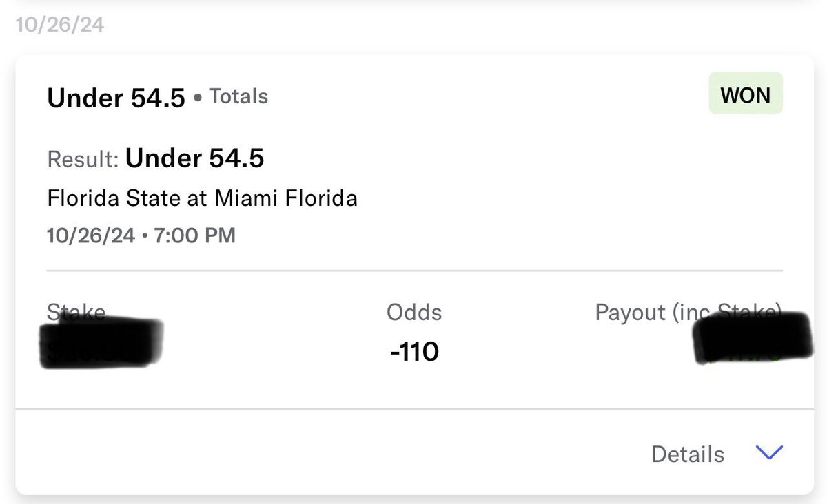
Task: Tap empty space left of Details
Action: [331, 454]
